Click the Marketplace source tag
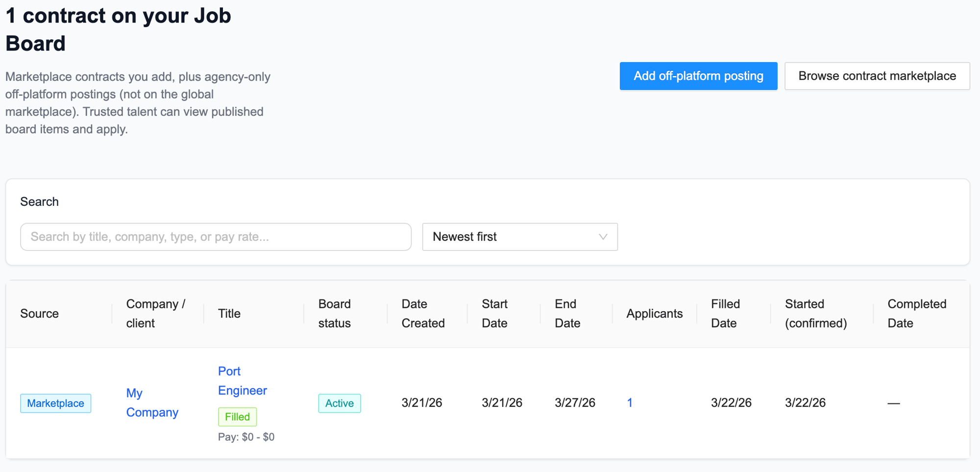980x472 pixels. click(55, 403)
